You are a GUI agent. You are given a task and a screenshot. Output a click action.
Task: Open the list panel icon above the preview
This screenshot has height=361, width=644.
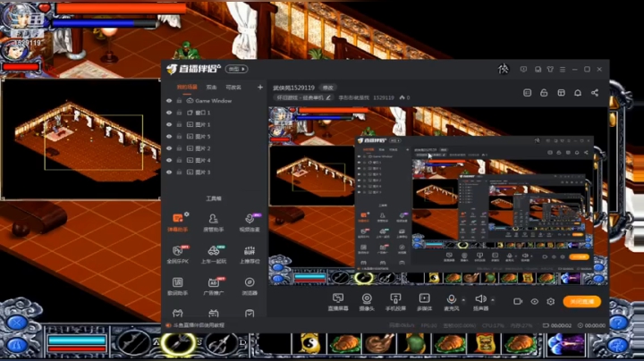[528, 93]
